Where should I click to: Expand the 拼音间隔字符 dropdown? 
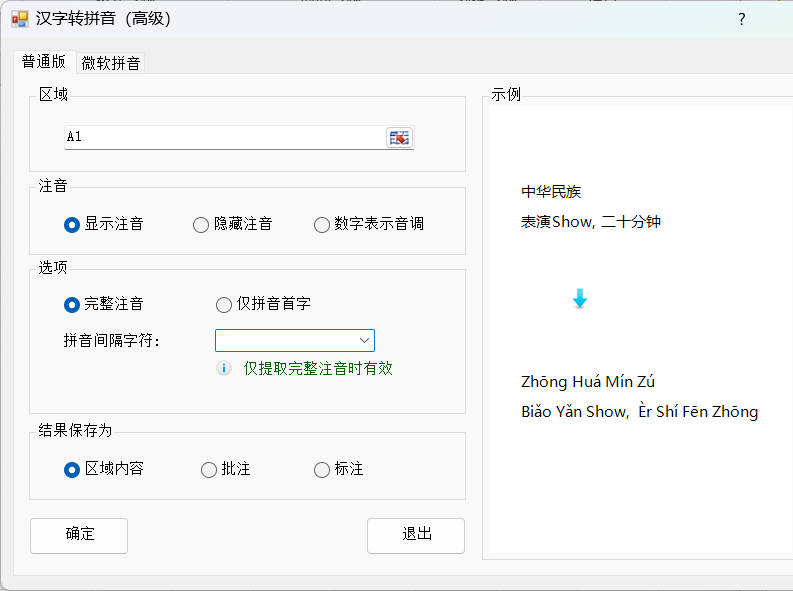pyautogui.click(x=365, y=340)
